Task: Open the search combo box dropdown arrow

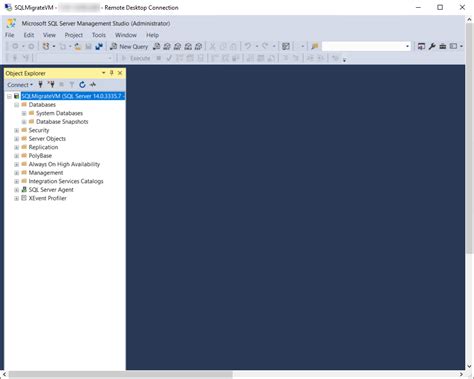Action: (x=407, y=46)
